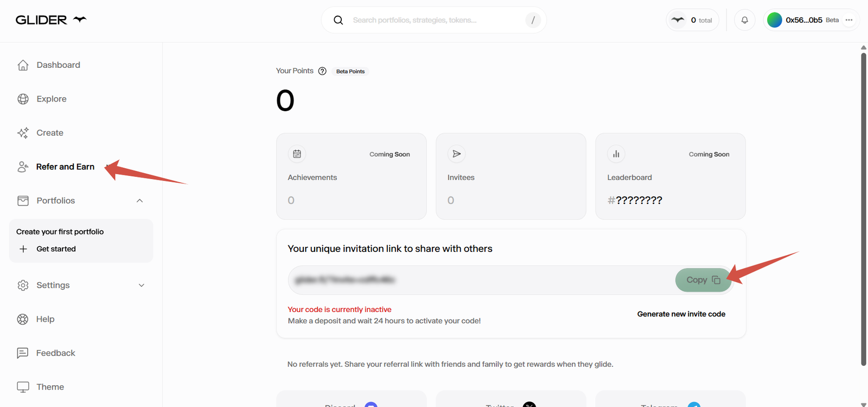This screenshot has width=868, height=407.
Task: Click the Glider bird points badge
Action: (x=692, y=20)
